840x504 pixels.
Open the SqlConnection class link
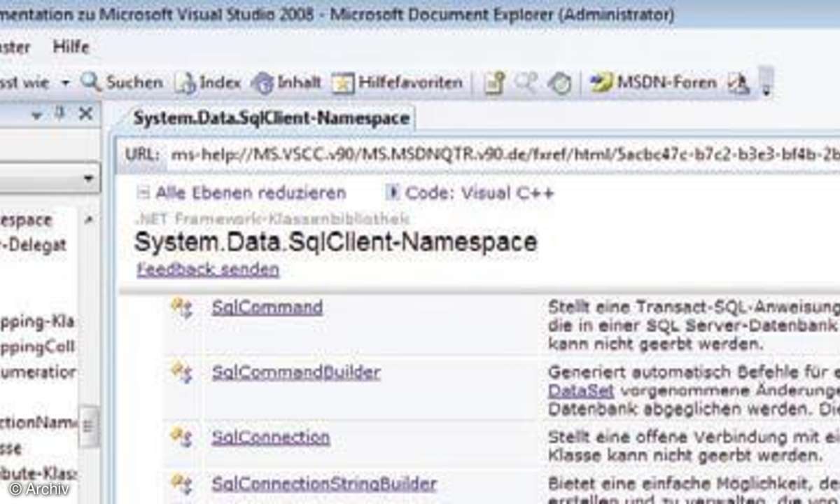(x=271, y=437)
